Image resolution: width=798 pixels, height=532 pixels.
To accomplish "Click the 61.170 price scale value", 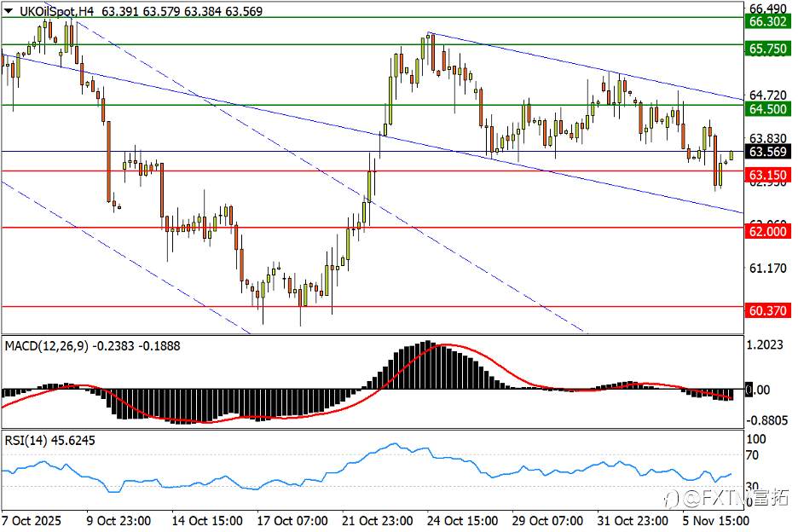I will click(x=768, y=268).
